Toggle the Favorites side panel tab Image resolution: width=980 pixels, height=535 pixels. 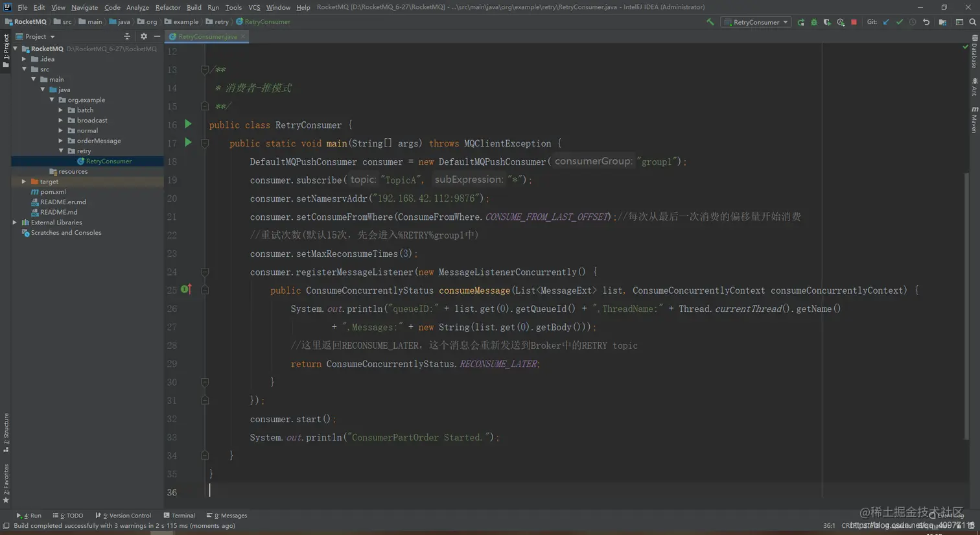tap(6, 484)
